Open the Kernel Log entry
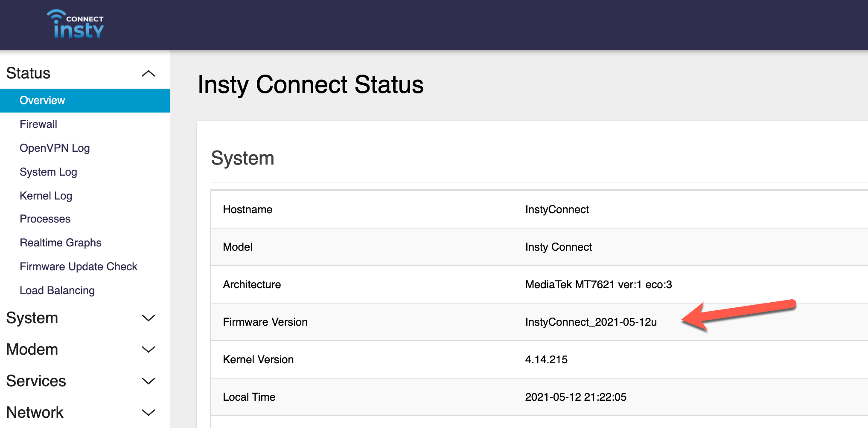Image resolution: width=868 pixels, height=428 pixels. (x=46, y=196)
